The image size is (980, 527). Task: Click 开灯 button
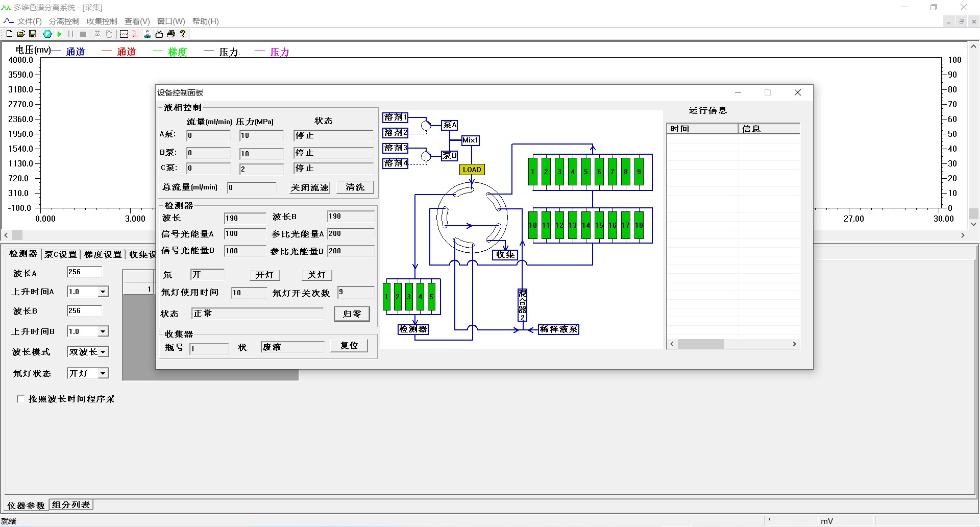point(265,275)
